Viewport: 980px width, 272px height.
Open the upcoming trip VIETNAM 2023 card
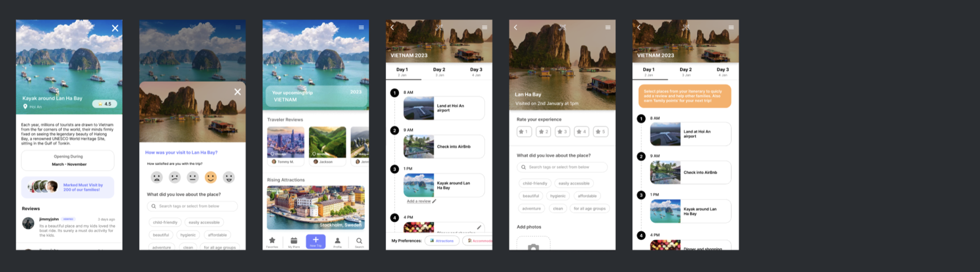coord(315,95)
